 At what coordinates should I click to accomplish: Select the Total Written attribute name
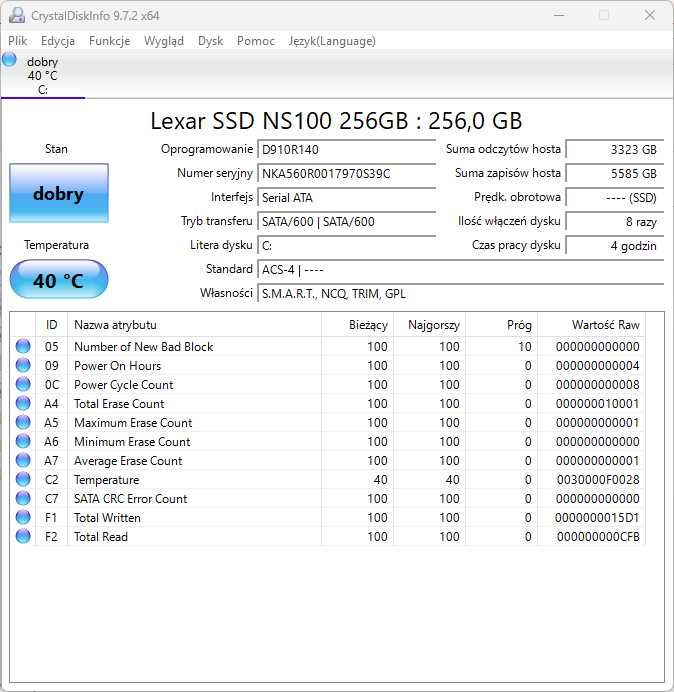[x=107, y=517]
